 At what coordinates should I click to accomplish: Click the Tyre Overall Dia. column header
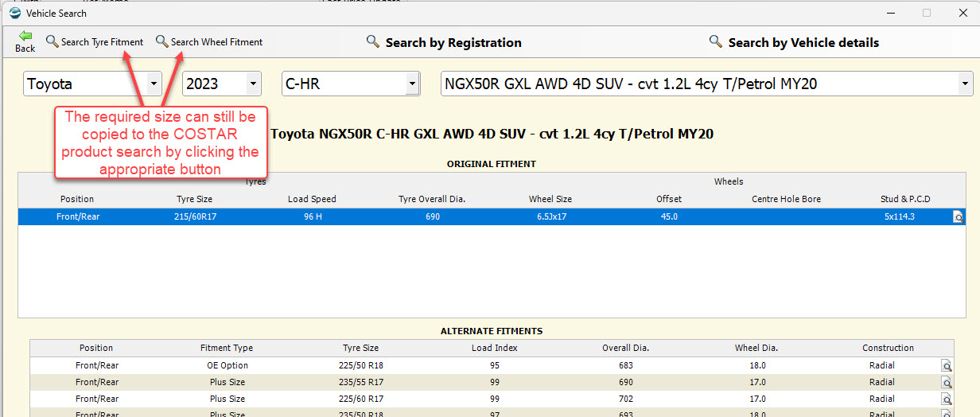(432, 199)
